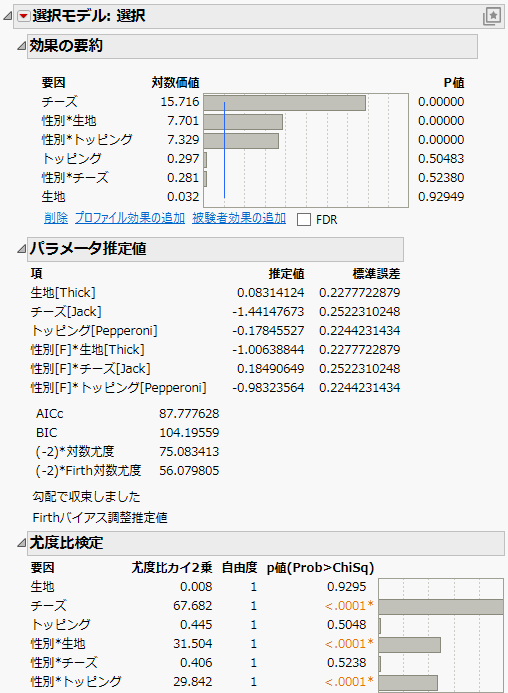The width and height of the screenshot is (508, 693).
Task: Click the Firthバイアス調整推定値 note
Action: tap(100, 518)
